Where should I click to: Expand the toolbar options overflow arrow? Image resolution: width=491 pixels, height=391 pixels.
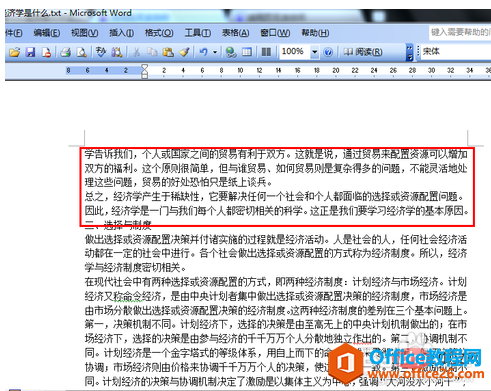click(x=409, y=52)
